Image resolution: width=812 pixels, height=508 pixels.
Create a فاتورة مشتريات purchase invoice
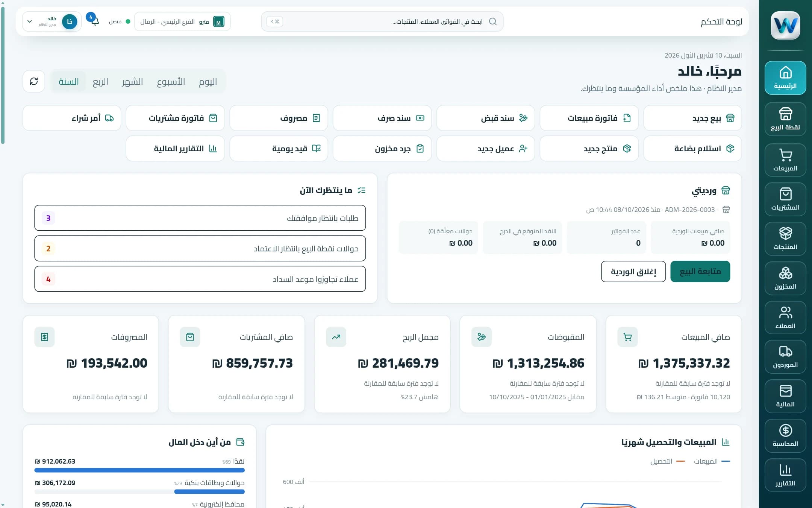click(x=175, y=118)
